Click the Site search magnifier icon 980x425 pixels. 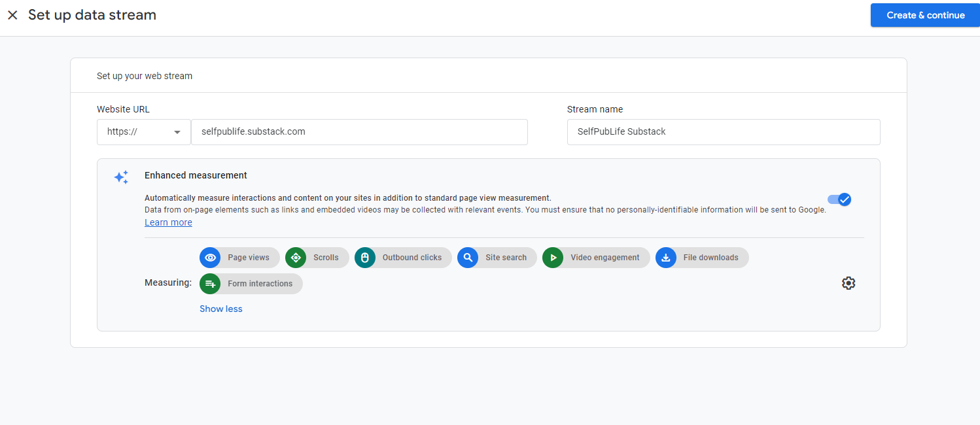[x=468, y=258]
